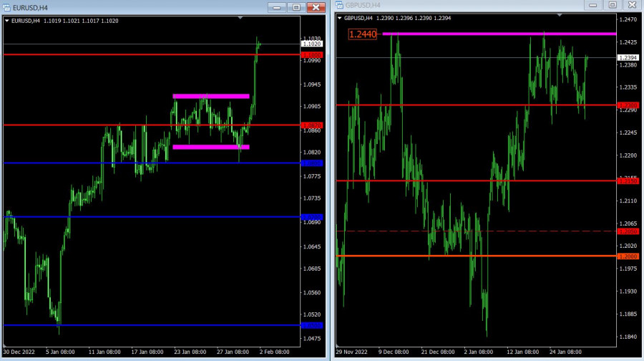Click the 27 Jan 08:00 date label
The width and height of the screenshot is (644, 361).
click(233, 352)
